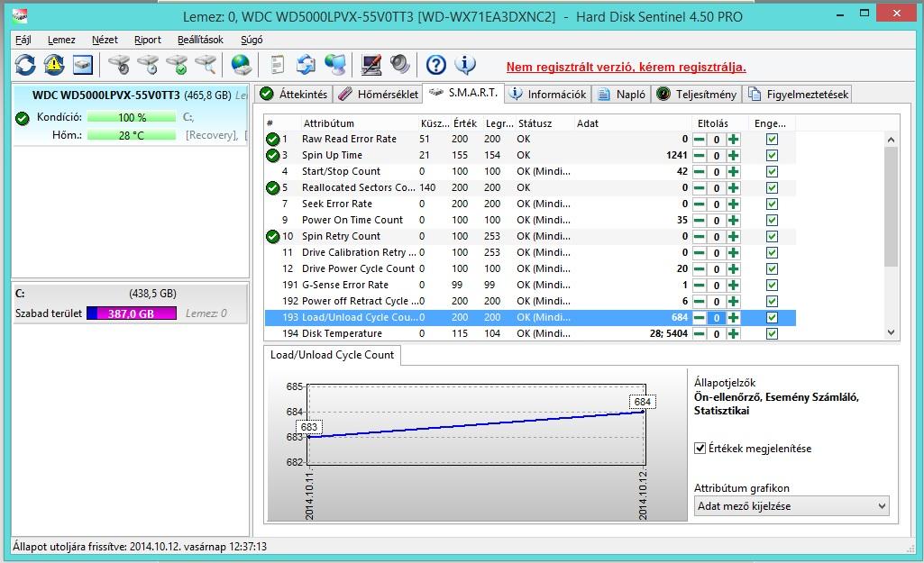This screenshot has height=563, width=924.
Task: Click the Nem regisztrált verzió registration link
Action: tap(626, 67)
